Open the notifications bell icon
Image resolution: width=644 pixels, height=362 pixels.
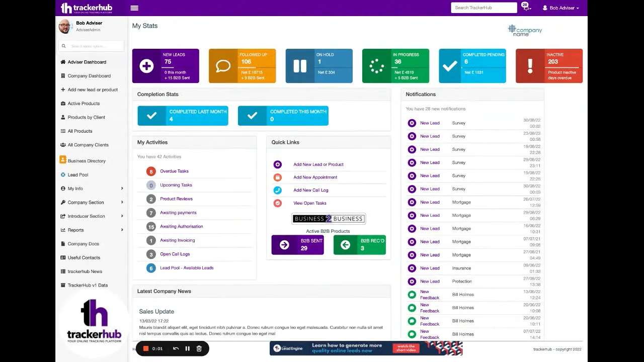click(x=526, y=8)
